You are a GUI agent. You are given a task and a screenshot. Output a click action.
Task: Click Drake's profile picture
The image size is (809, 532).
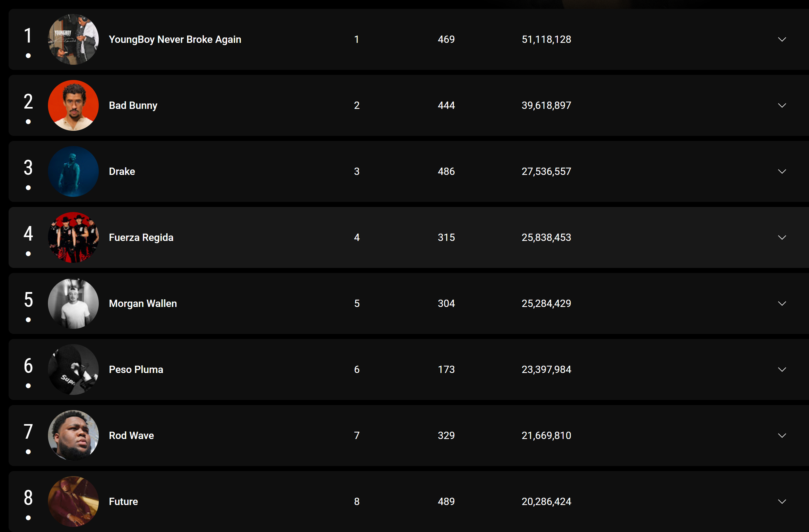point(73,171)
